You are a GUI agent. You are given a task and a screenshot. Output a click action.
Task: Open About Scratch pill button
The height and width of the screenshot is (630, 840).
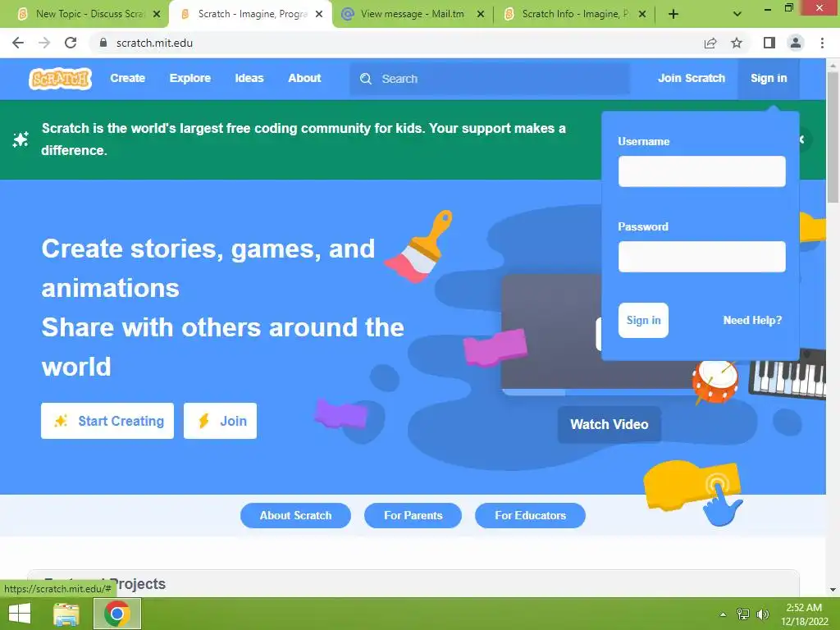coord(295,515)
